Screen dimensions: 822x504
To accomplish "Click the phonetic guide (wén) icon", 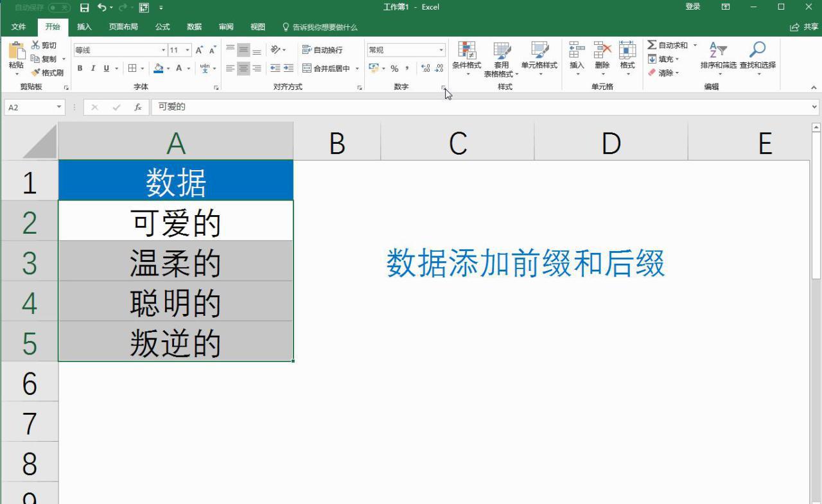I will [x=205, y=68].
